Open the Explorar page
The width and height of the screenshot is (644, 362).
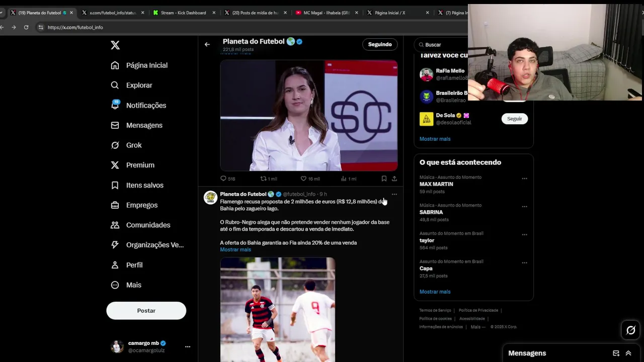tap(131, 85)
